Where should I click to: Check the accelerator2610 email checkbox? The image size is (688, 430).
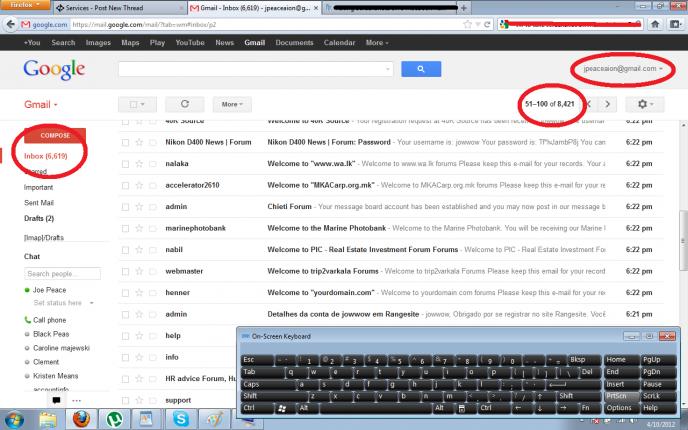pyautogui.click(x=125, y=186)
